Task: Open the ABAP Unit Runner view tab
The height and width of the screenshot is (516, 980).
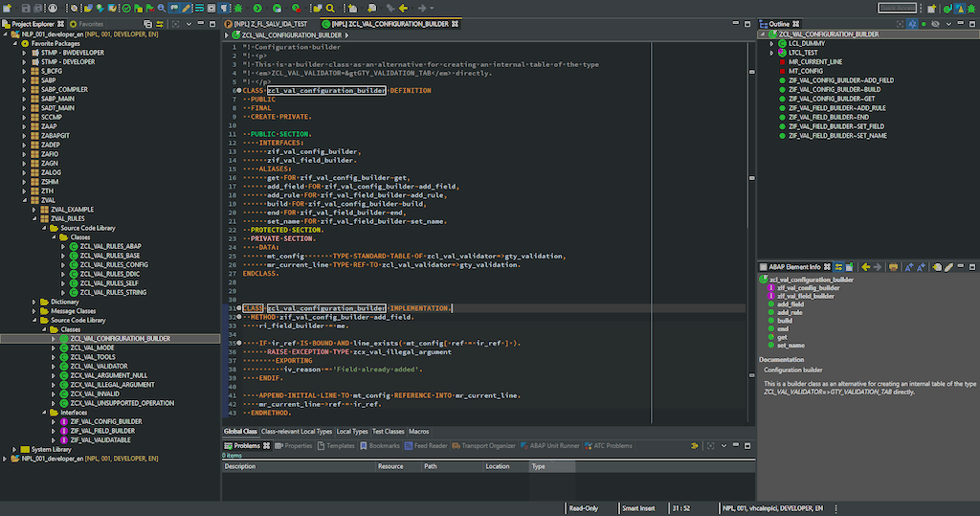Action: (x=553, y=445)
